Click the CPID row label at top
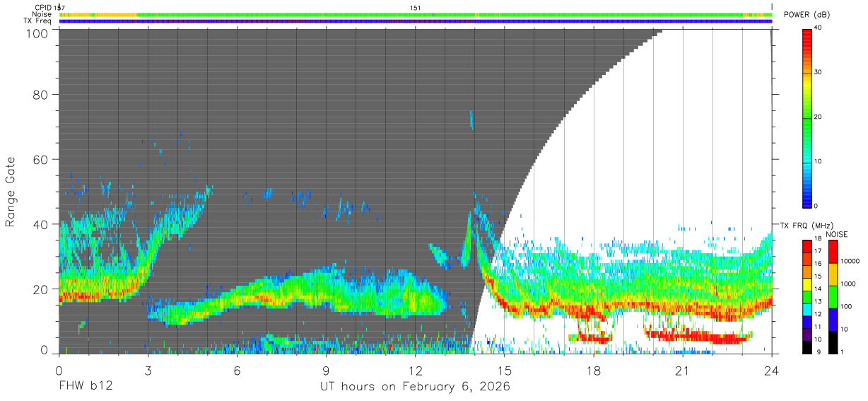Screen dimensions: 868x401 (44, 8)
